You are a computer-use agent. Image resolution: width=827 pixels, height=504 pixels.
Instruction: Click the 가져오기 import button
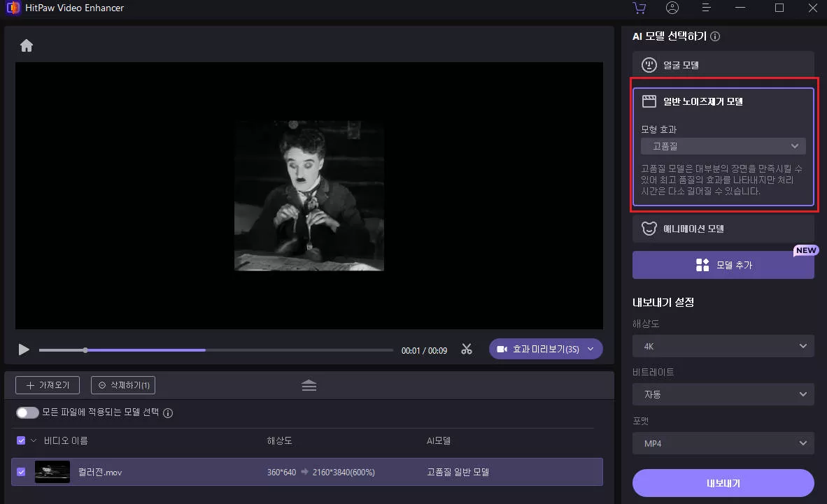48,385
